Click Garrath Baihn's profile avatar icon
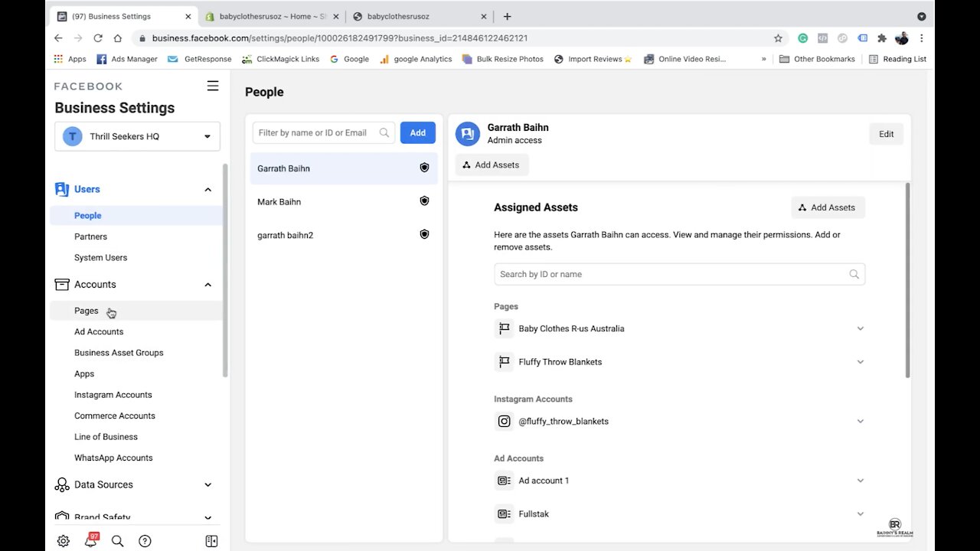 pos(468,134)
